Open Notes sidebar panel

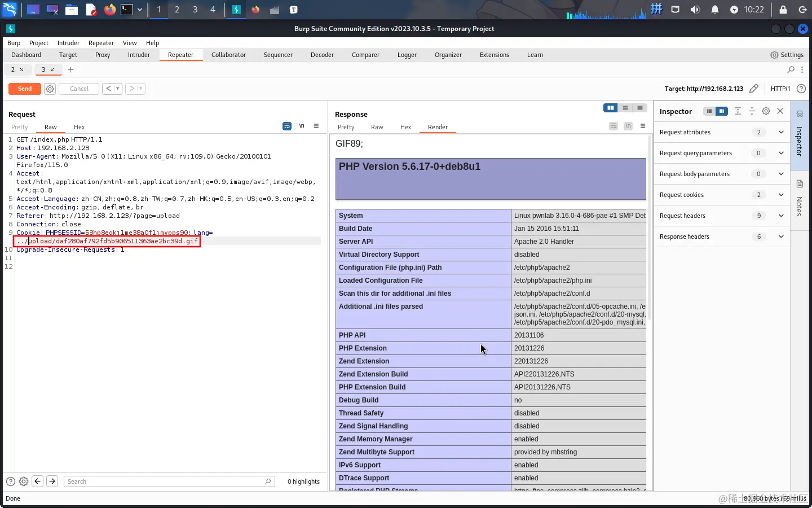tap(799, 199)
